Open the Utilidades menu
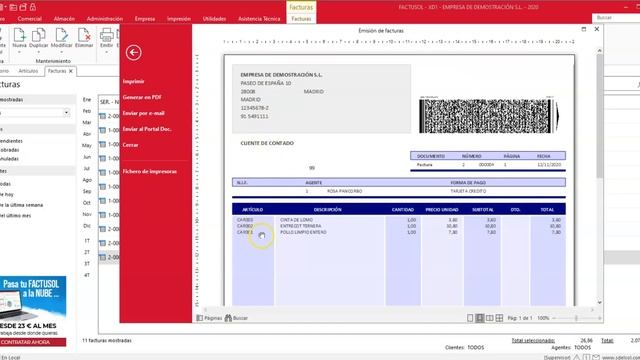Image resolution: width=640 pixels, height=360 pixels. pyautogui.click(x=214, y=19)
